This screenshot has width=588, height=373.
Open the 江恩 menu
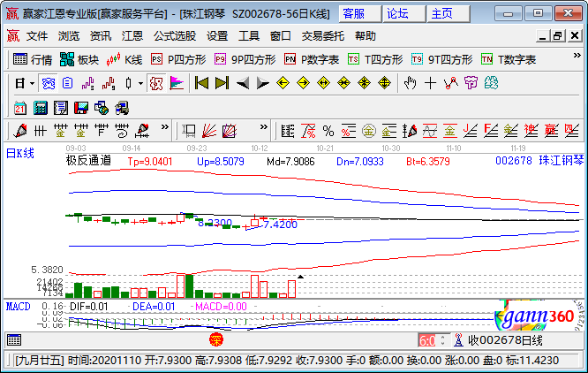pyautogui.click(x=132, y=36)
